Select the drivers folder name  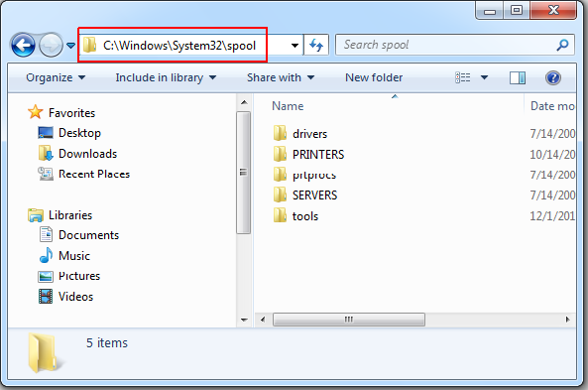309,134
